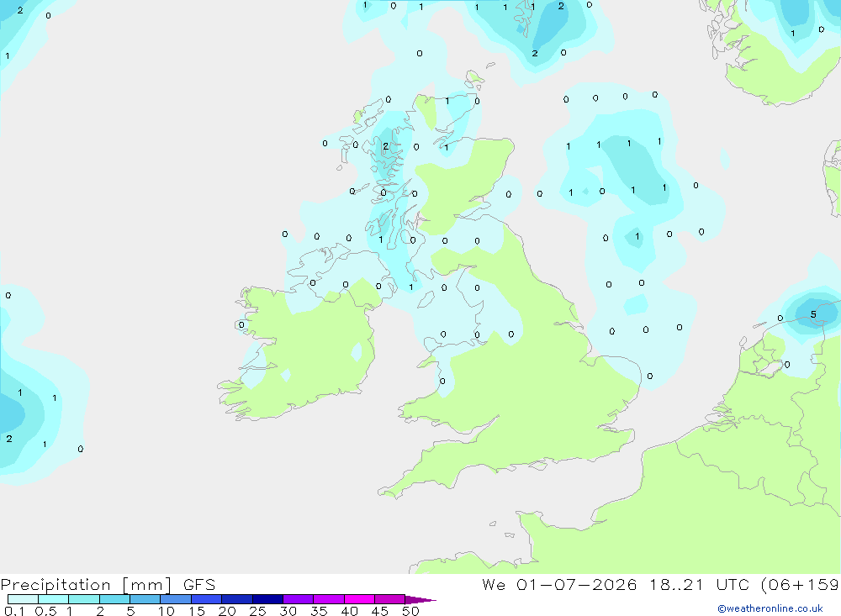This screenshot has width=841, height=616.
Task: Click the 5–10 mm legend color box
Action: click(x=145, y=599)
